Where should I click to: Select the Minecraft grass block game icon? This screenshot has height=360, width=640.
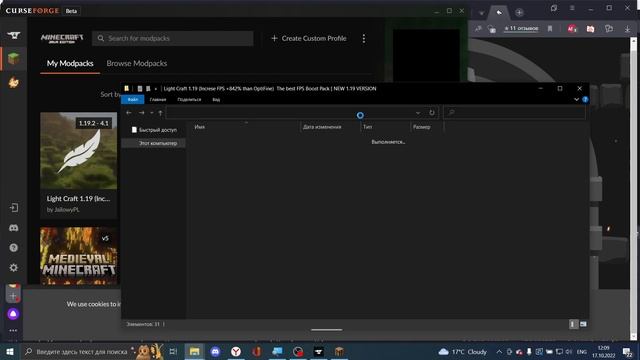13,58
